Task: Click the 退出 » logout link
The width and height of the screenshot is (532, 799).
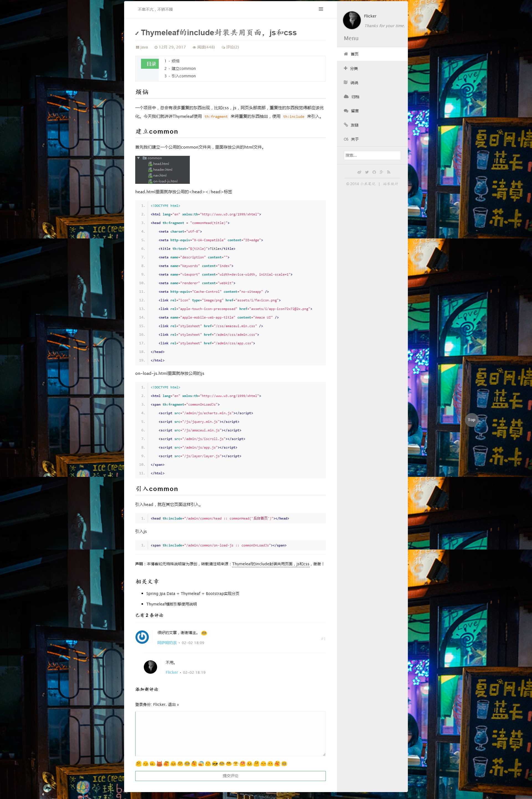Action: click(173, 704)
